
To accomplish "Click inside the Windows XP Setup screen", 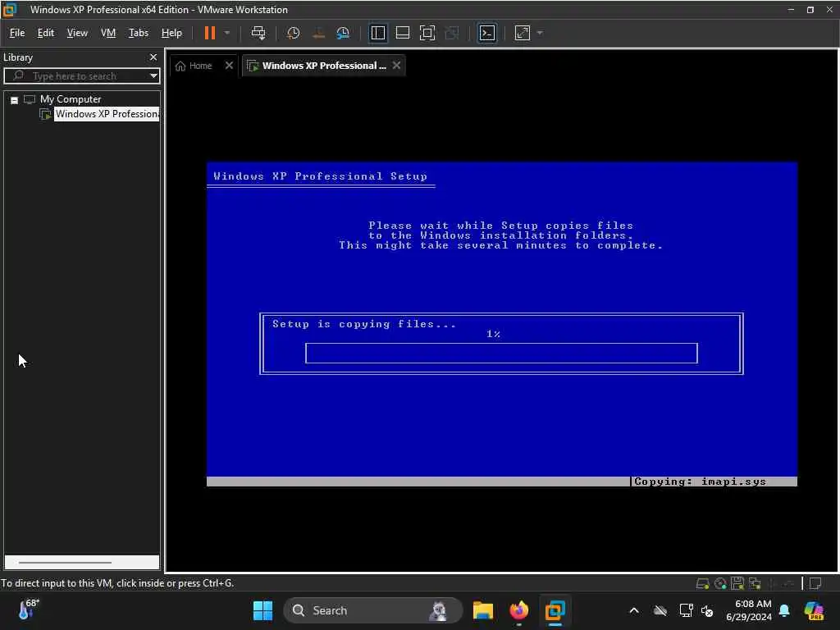I will (502, 323).
